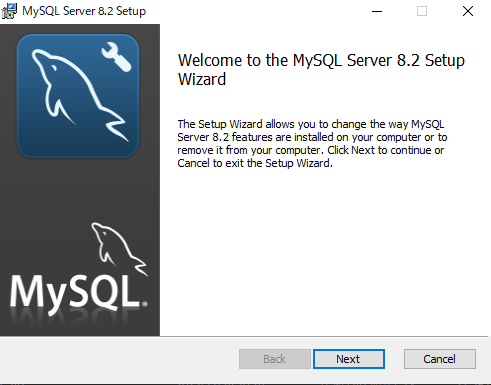The image size is (491, 385).
Task: Click the Cancel button
Action: pos(440,359)
